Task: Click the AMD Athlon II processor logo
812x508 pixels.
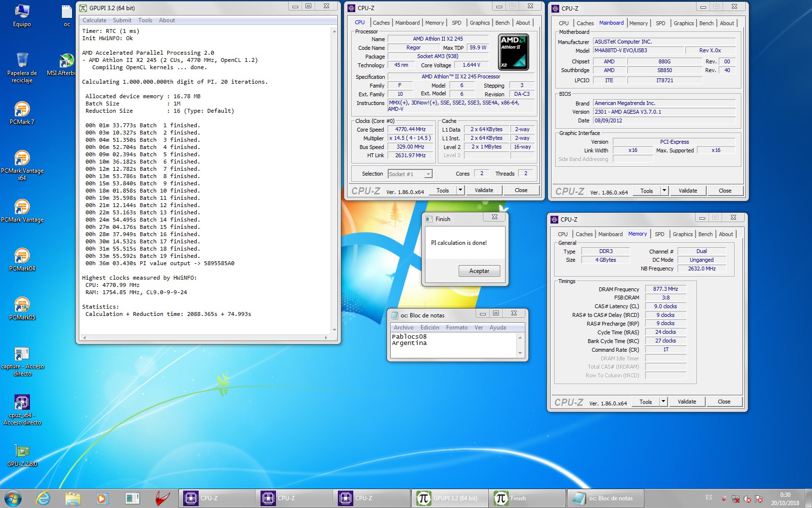Action: pyautogui.click(x=513, y=52)
